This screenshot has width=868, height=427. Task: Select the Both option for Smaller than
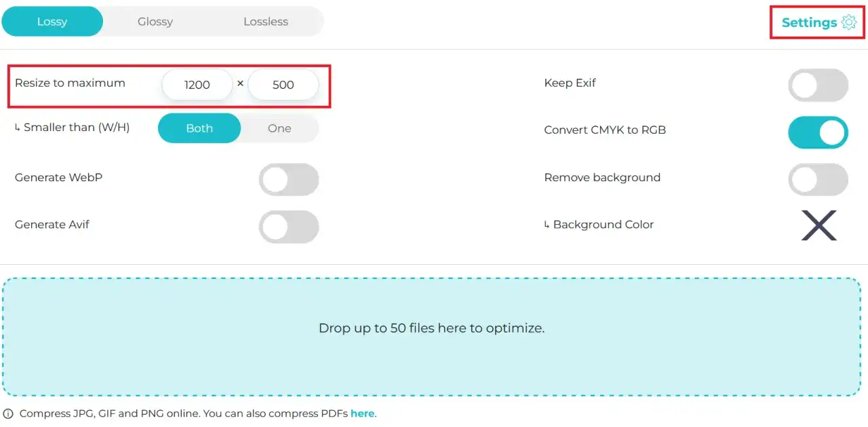point(199,128)
